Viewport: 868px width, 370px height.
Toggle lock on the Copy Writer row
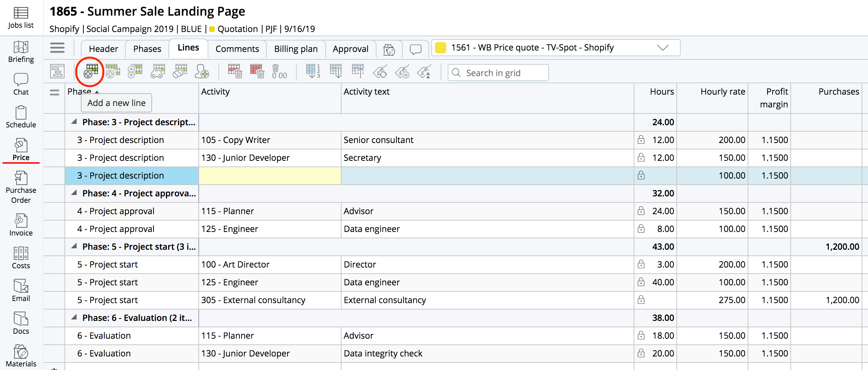point(641,140)
